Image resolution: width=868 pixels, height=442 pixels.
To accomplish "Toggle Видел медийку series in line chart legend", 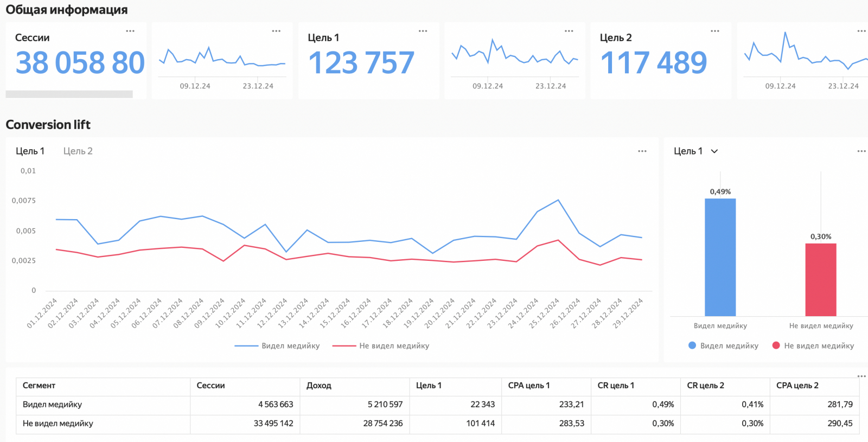I will click(277, 345).
